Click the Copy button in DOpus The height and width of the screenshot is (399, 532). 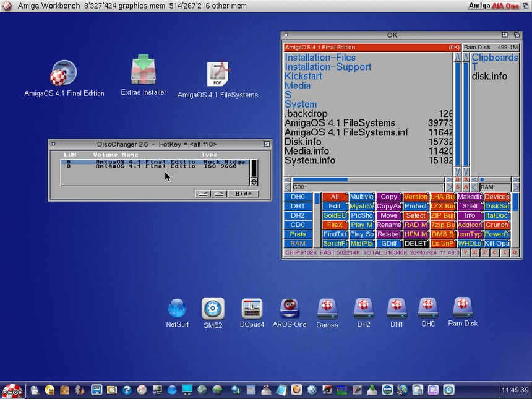pyautogui.click(x=389, y=197)
